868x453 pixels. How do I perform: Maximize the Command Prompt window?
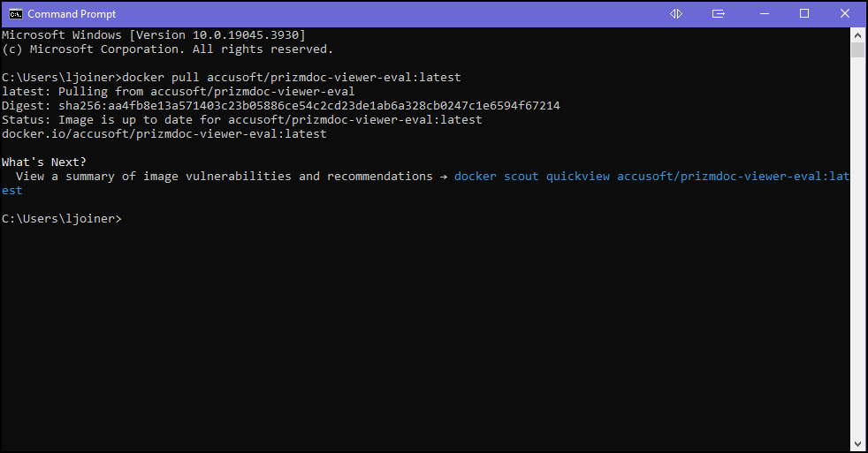[804, 14]
